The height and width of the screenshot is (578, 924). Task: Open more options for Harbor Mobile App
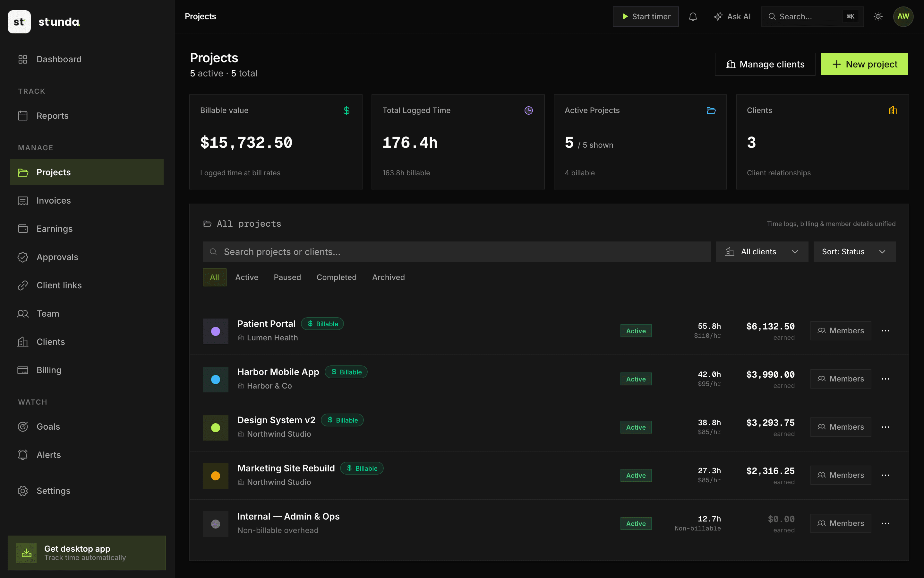[x=885, y=379]
